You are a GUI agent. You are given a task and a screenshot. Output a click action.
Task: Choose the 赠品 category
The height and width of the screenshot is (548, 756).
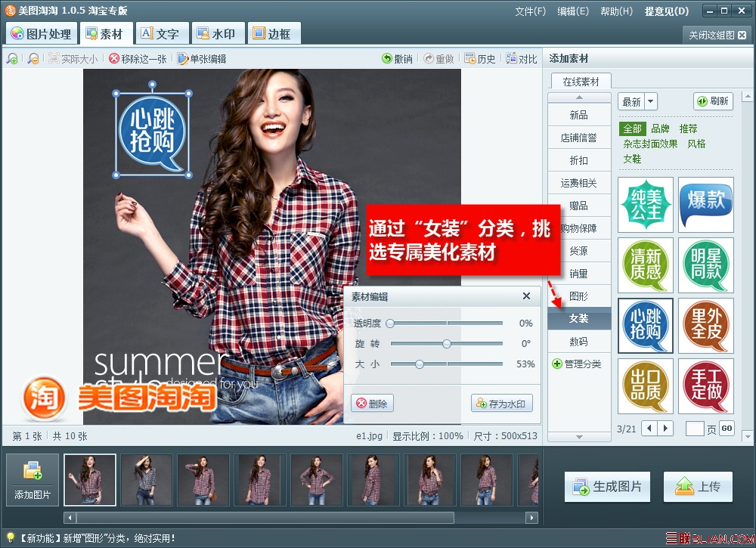[579, 206]
